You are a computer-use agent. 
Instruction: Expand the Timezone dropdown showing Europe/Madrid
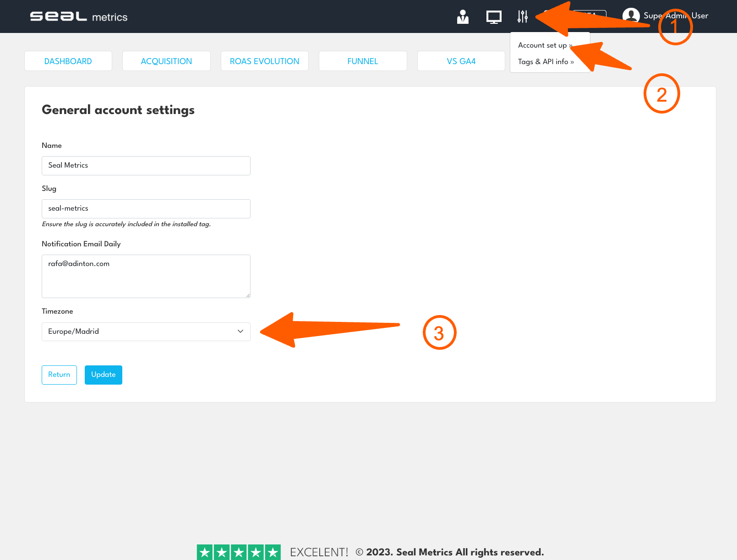(x=137, y=332)
